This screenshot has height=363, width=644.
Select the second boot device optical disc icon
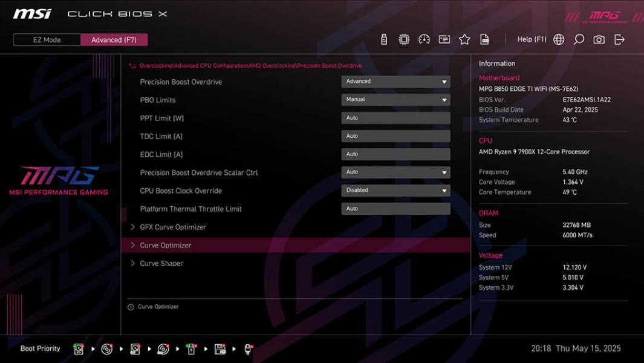107,349
